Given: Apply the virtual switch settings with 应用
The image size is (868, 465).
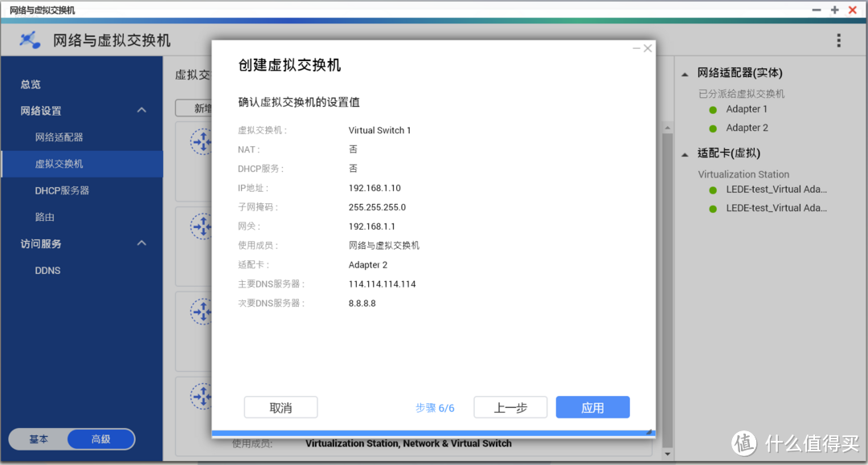Looking at the screenshot, I should [592, 407].
